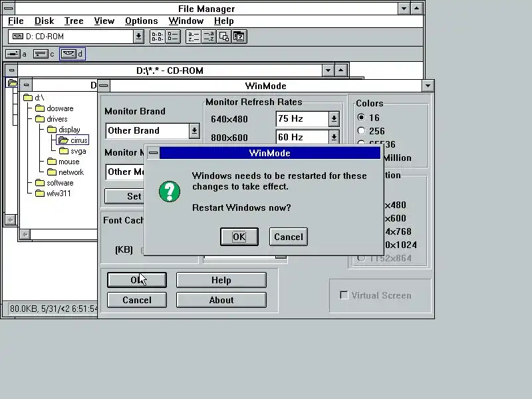Open the Window menu
This screenshot has width=532, height=399.
[186, 21]
